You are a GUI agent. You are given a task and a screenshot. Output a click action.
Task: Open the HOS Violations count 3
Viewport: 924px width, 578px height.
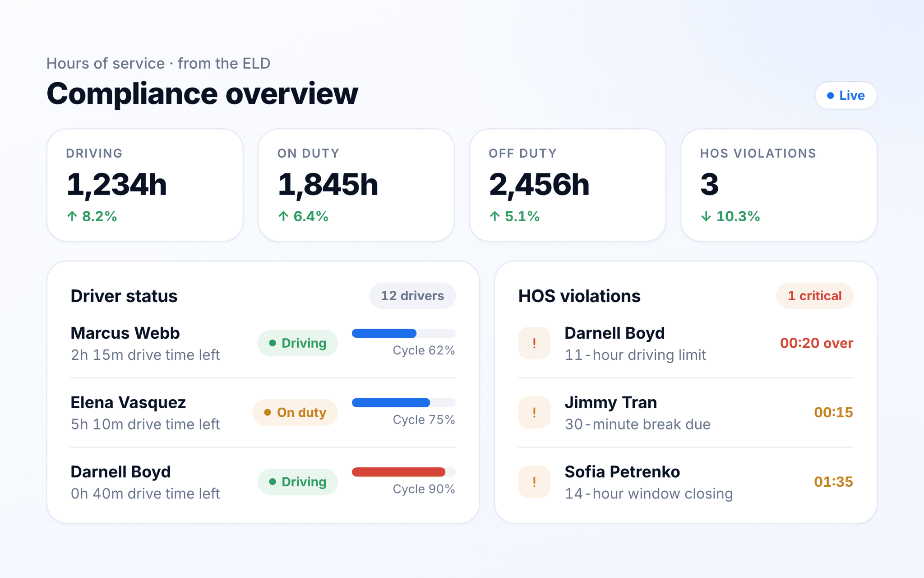point(709,185)
